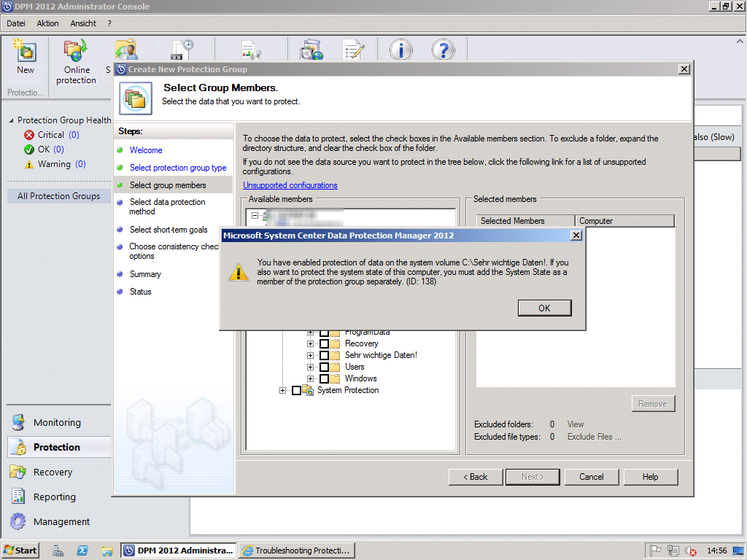Screen dimensions: 747x560
Task: Click the Cancel wizard button
Action: 591,477
